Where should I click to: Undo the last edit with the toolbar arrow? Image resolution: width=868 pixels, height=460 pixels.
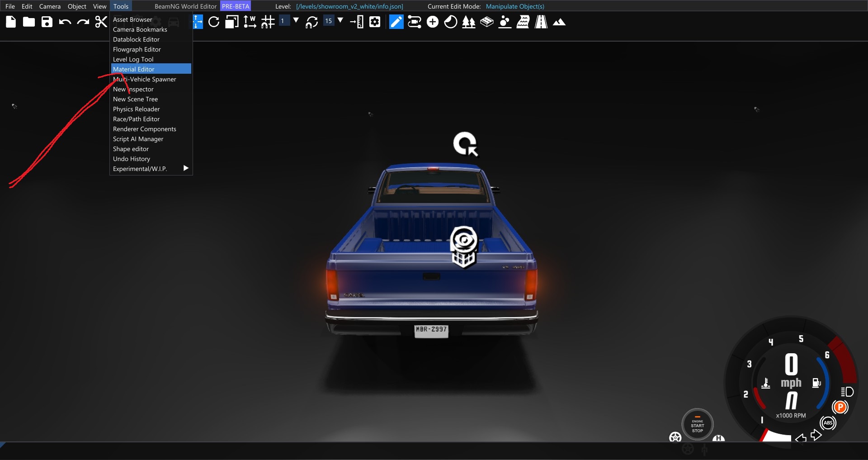tap(65, 22)
